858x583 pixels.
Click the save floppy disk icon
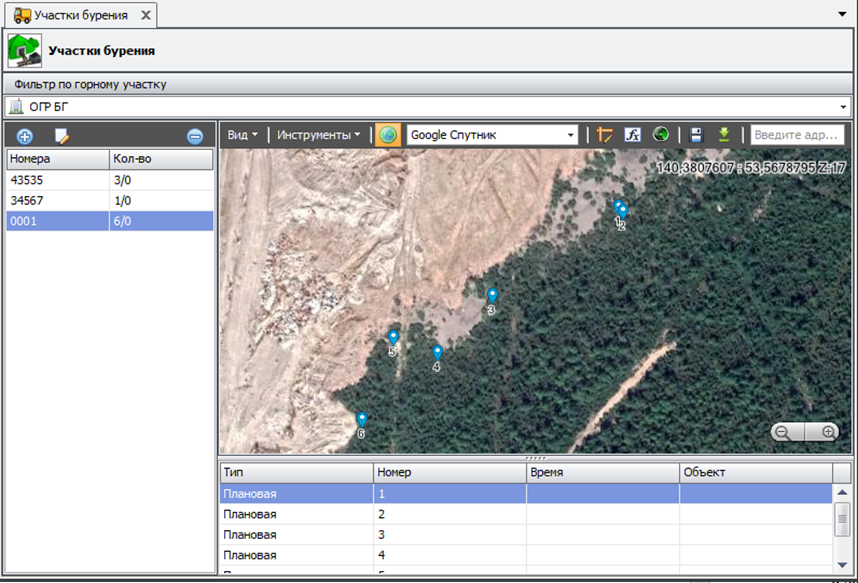tap(696, 135)
